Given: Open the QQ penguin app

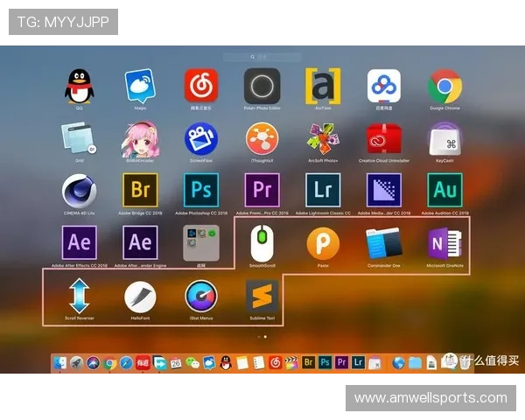Looking at the screenshot, I should point(79,86).
